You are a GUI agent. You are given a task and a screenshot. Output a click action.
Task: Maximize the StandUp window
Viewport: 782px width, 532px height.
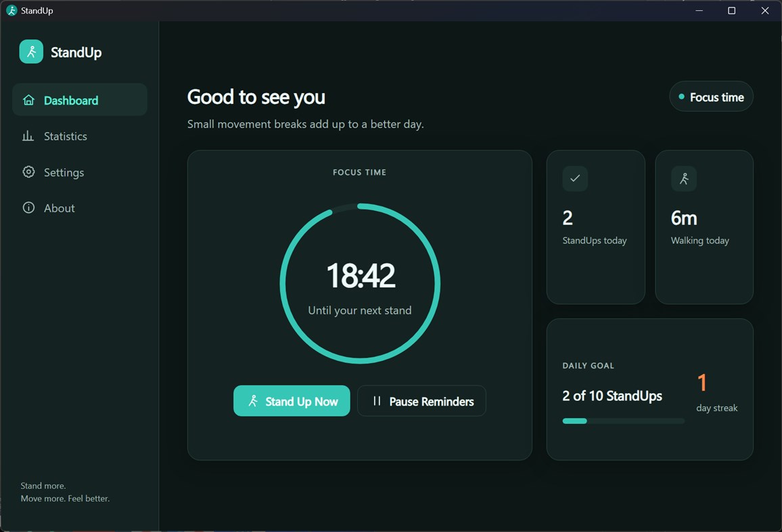732,10
